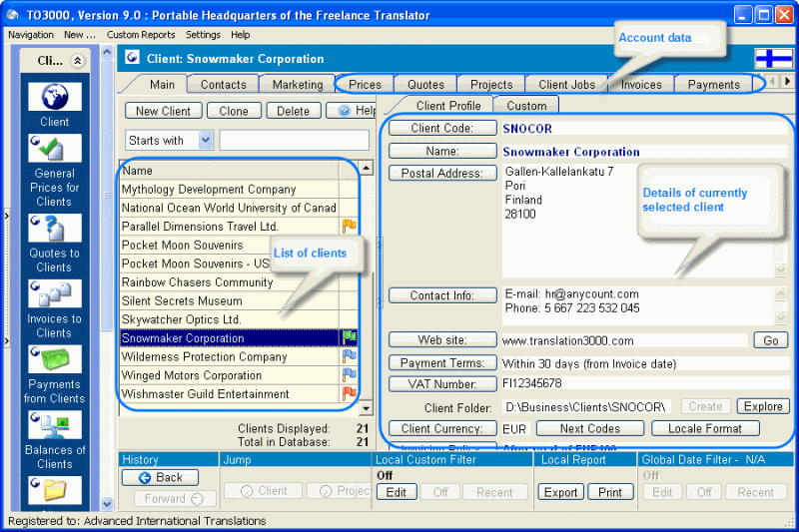Screen dimensions: 799x532
Task: Click red flag beside Wishmaster Guild Entertainment
Action: 349,393
